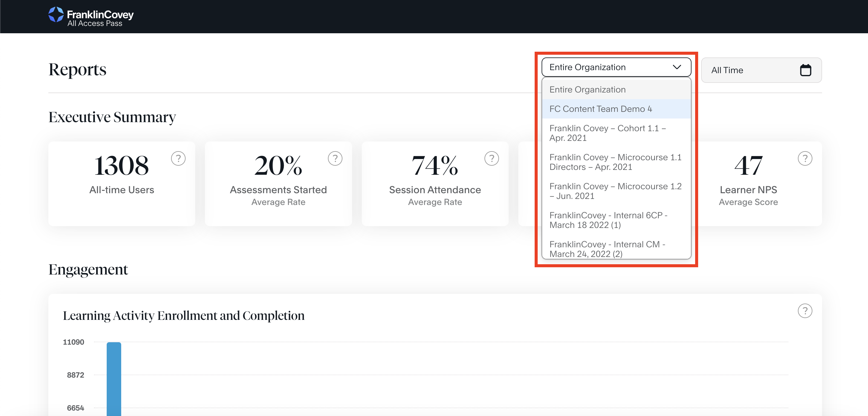Choose Microcourse 1.1 Directors Apr. 2021
Screen dimensions: 868x416
pyautogui.click(x=616, y=162)
